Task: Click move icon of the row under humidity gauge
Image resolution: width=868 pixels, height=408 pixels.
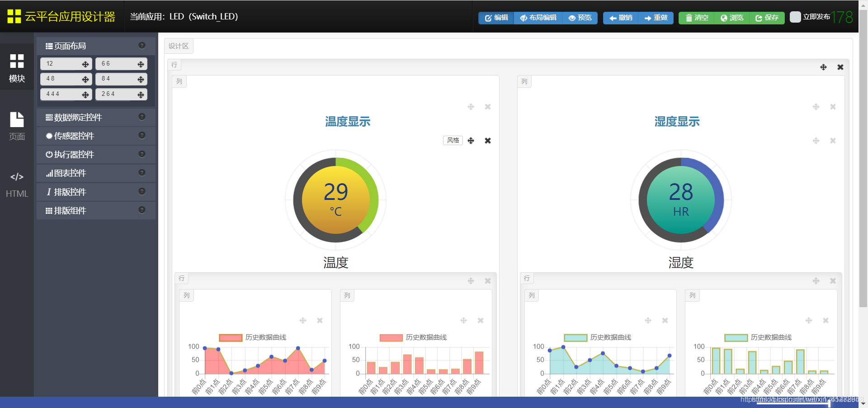Action: click(816, 281)
